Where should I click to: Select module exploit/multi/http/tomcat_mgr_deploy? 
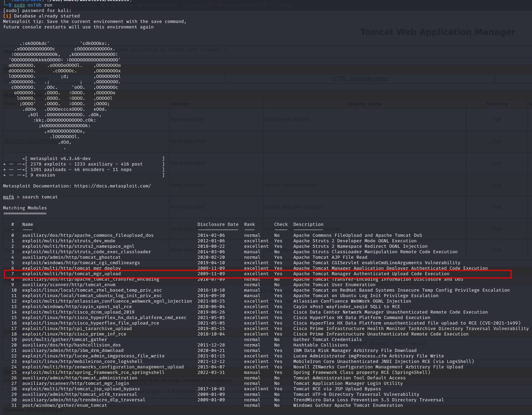click(x=72, y=268)
